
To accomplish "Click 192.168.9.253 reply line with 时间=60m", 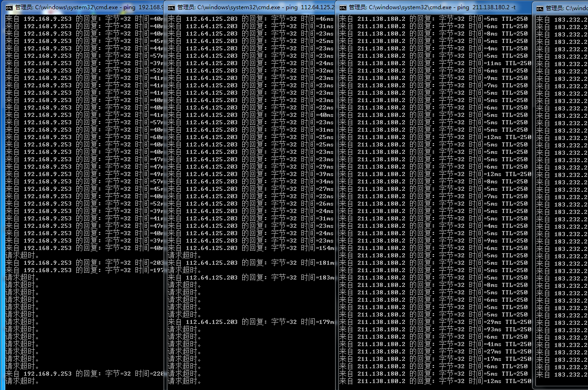I will click(x=85, y=137).
